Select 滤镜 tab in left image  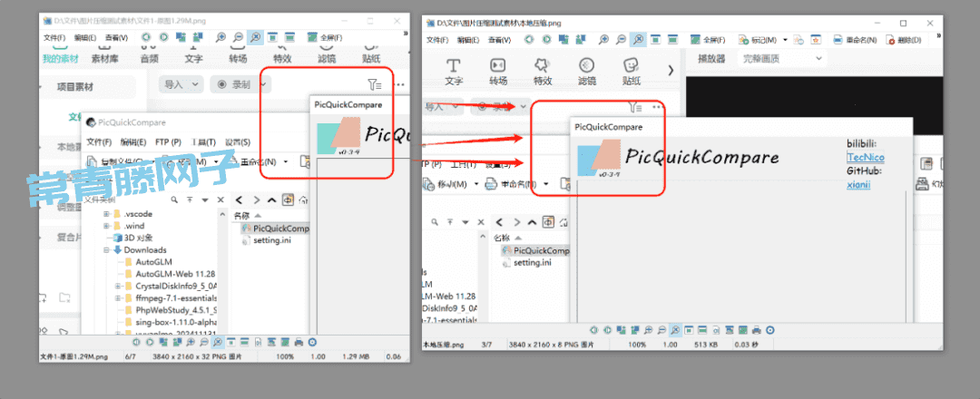(327, 59)
